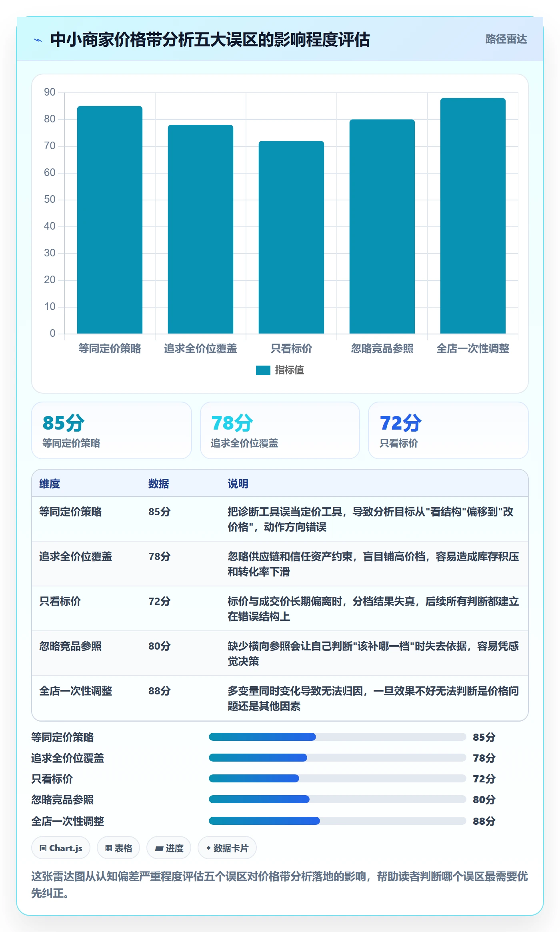Click the lightning icon beside the page title
Image resolution: width=560 pixels, height=932 pixels.
pos(38,40)
